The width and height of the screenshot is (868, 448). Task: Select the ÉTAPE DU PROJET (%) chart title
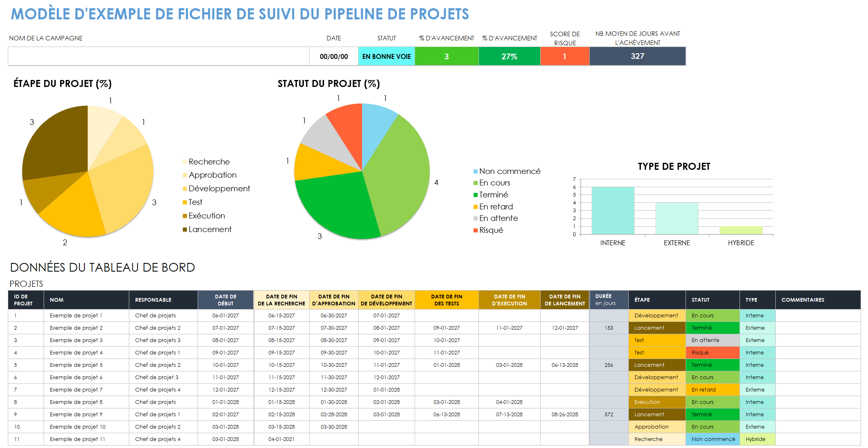pyautogui.click(x=63, y=84)
